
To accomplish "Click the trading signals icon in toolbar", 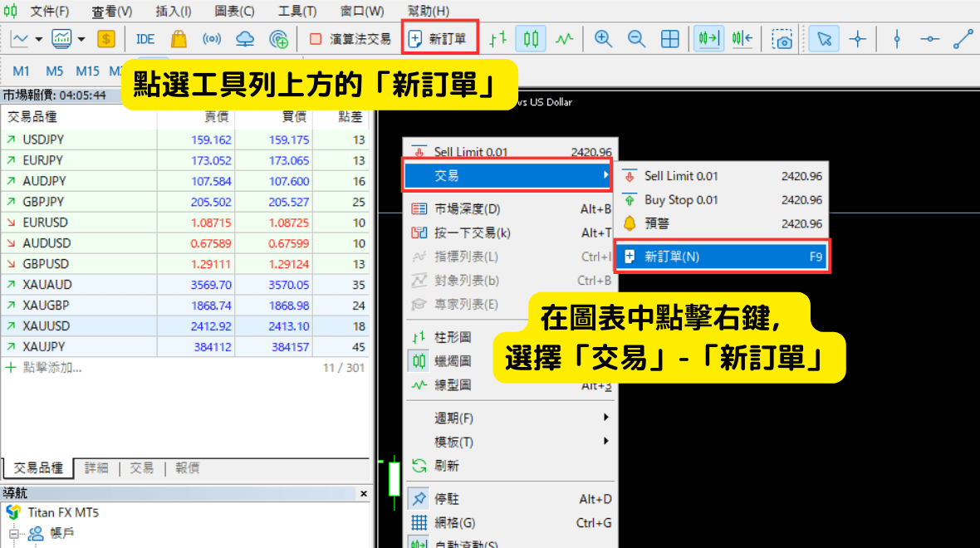I will click(x=212, y=39).
